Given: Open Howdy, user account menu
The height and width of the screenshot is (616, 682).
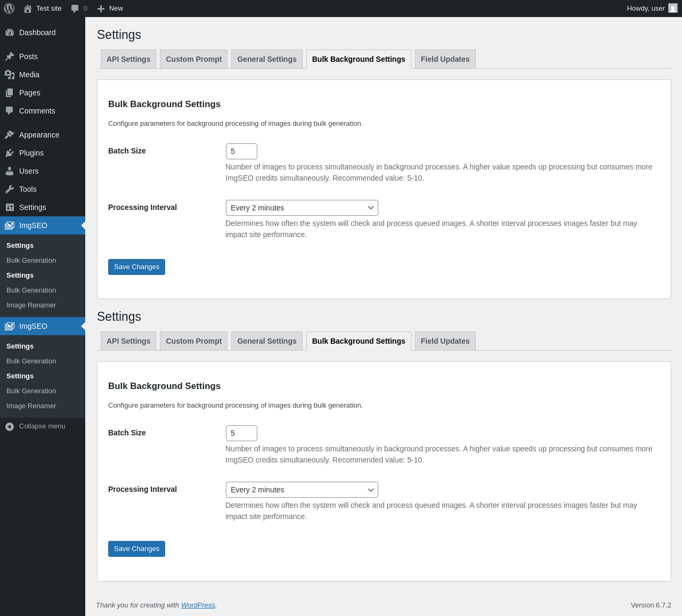Looking at the screenshot, I should click(x=652, y=9).
